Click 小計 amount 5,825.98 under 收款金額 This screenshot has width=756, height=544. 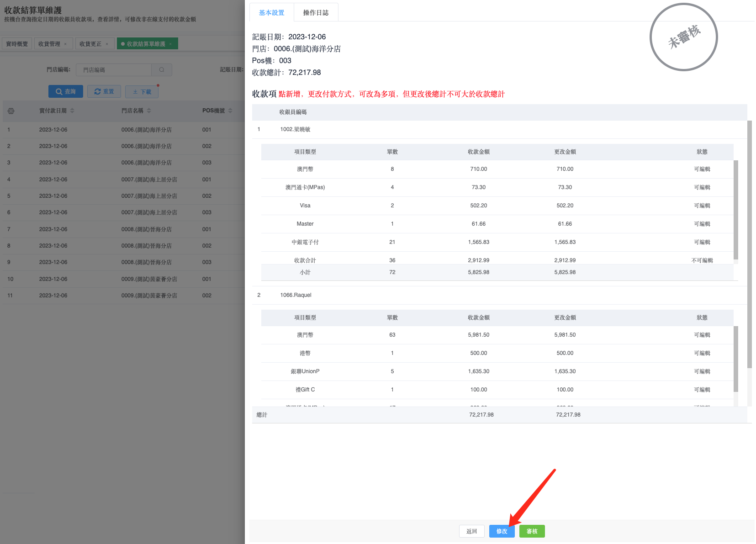479,272
